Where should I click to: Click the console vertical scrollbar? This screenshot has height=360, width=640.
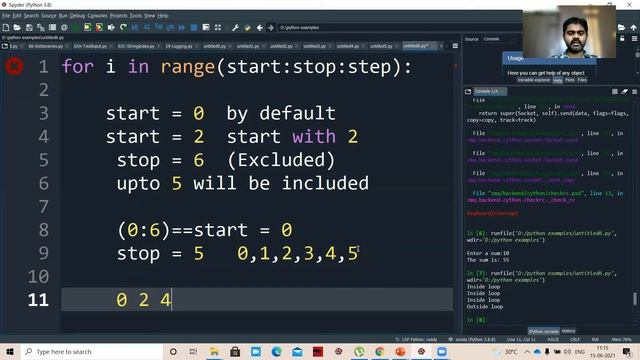click(635, 298)
